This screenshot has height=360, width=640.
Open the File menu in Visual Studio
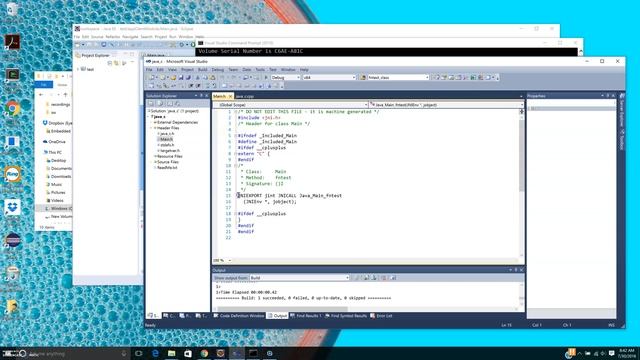pos(149,70)
